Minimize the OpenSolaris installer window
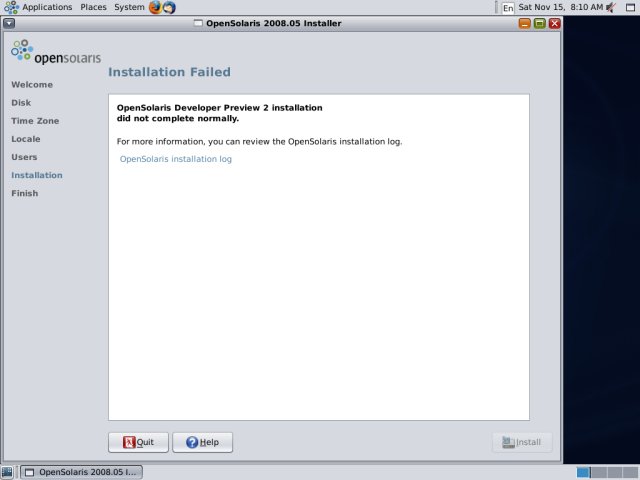The image size is (640, 480). [524, 23]
